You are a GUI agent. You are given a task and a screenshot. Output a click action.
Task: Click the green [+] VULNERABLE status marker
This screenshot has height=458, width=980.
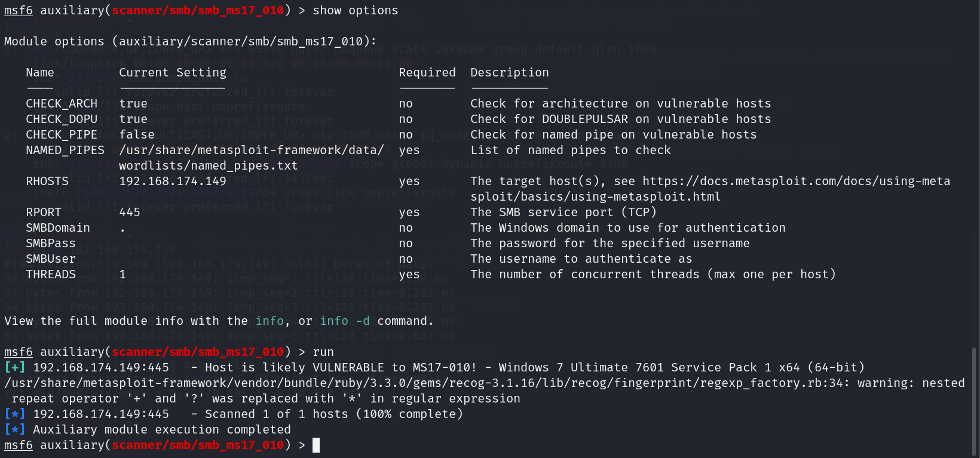pyautogui.click(x=15, y=367)
